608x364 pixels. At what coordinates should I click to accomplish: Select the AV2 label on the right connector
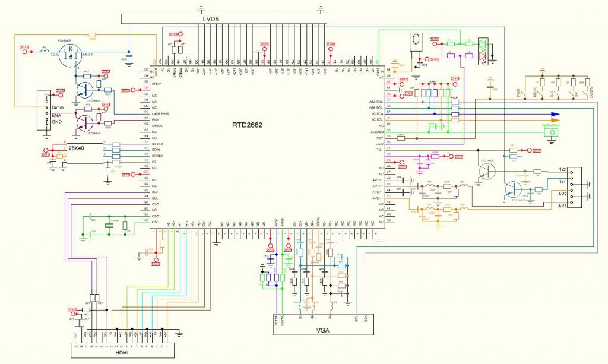click(x=562, y=194)
